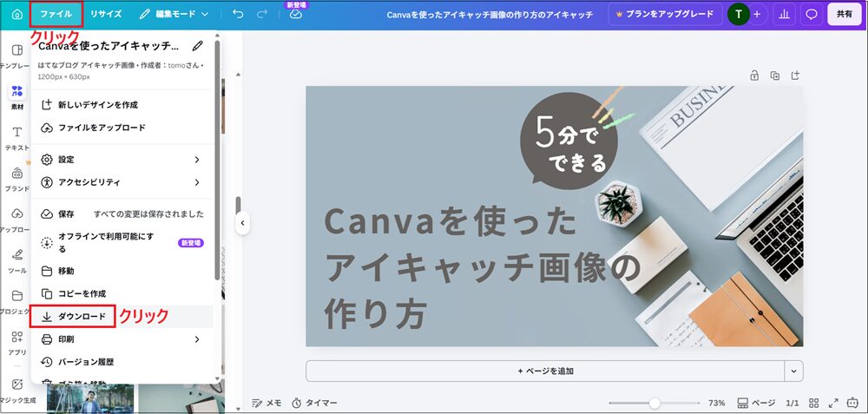Open the リサイズ menu
Screen dimensions: 868x414
point(106,15)
